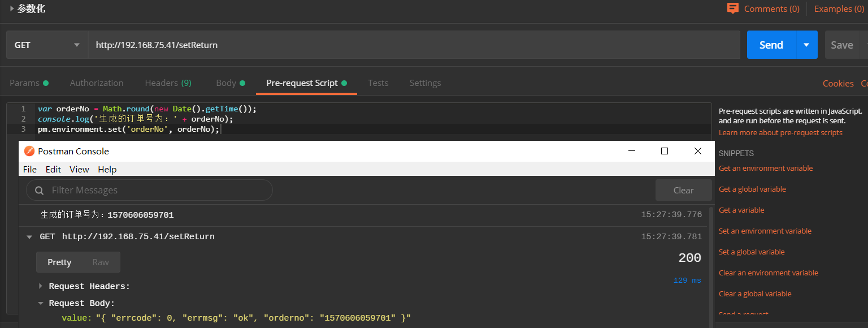Collapse the Request Body section
Screen dimensions: 868x328
point(41,303)
